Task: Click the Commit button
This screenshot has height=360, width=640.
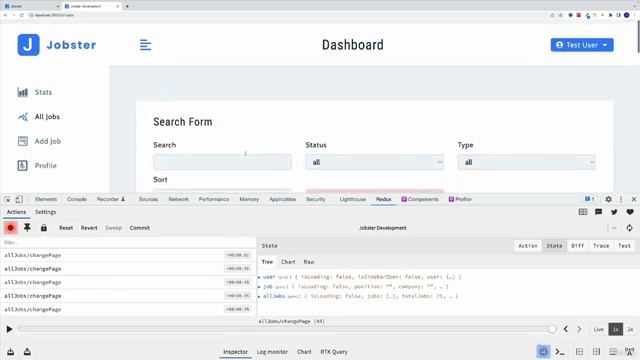Action: [140, 228]
